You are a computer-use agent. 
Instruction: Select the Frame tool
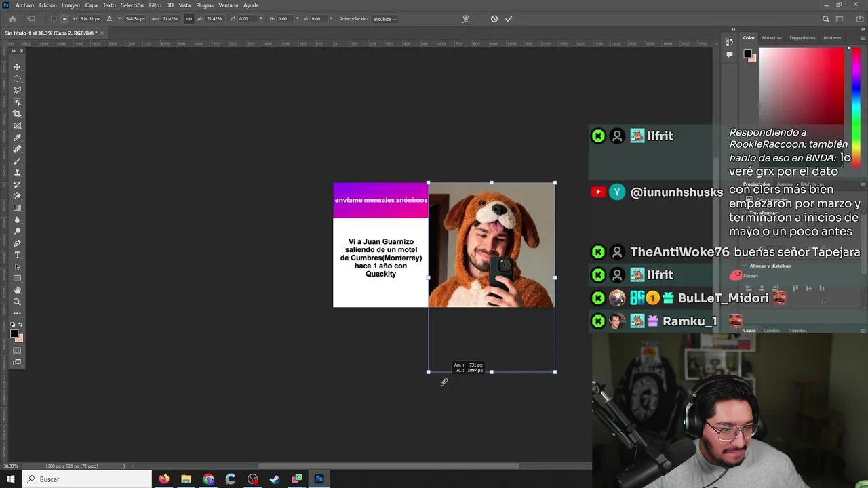(x=18, y=125)
